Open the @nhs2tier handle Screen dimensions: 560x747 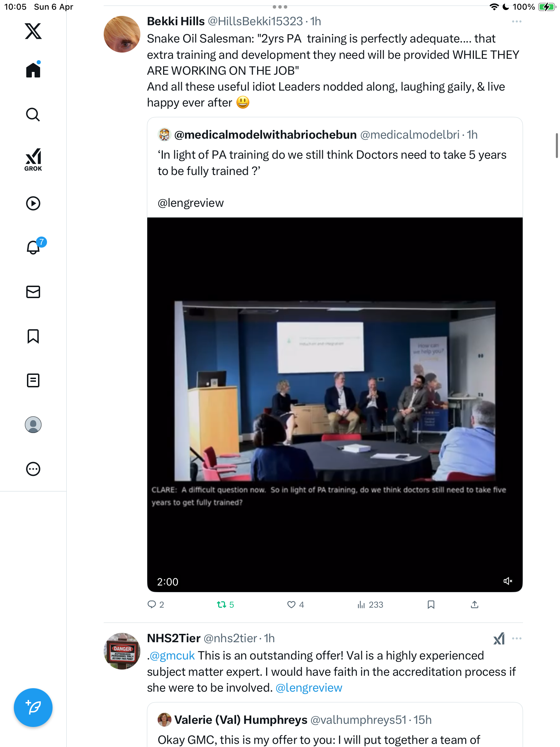click(230, 638)
